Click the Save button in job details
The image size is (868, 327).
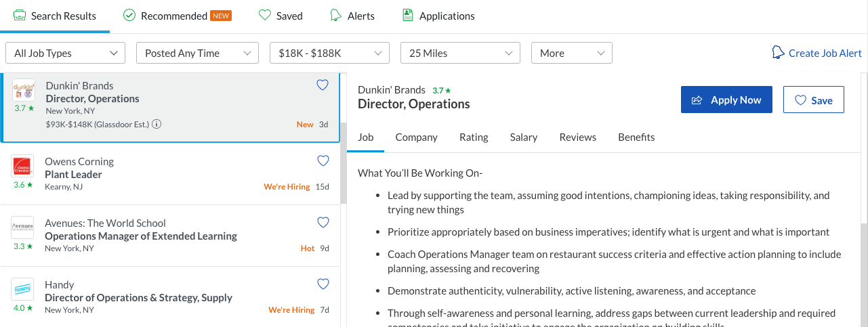tap(814, 100)
